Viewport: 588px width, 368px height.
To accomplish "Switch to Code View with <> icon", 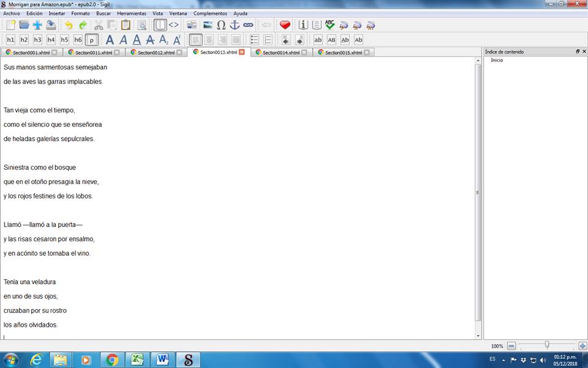I will tap(174, 25).
